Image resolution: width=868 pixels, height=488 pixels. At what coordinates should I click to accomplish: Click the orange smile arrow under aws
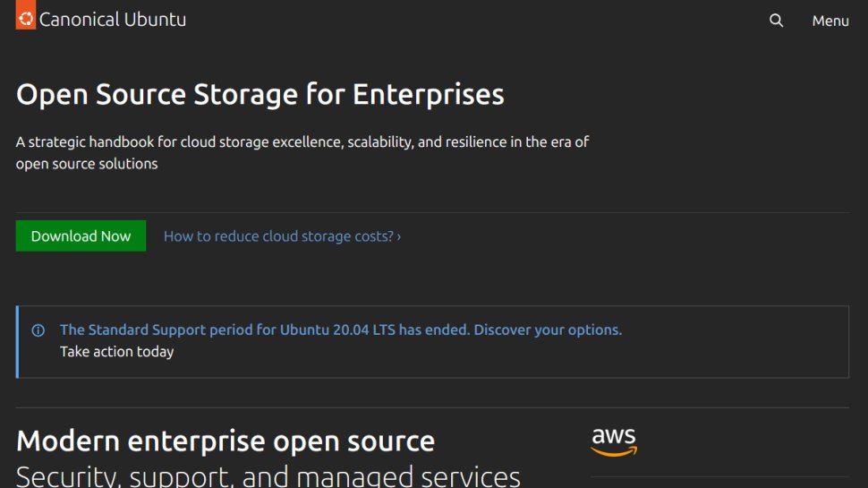[614, 452]
